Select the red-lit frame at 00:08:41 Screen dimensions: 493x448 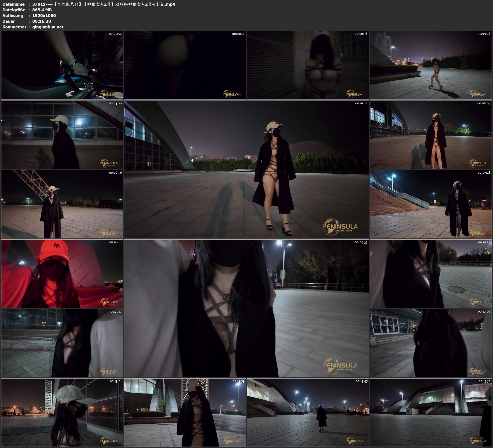pyautogui.click(x=62, y=273)
